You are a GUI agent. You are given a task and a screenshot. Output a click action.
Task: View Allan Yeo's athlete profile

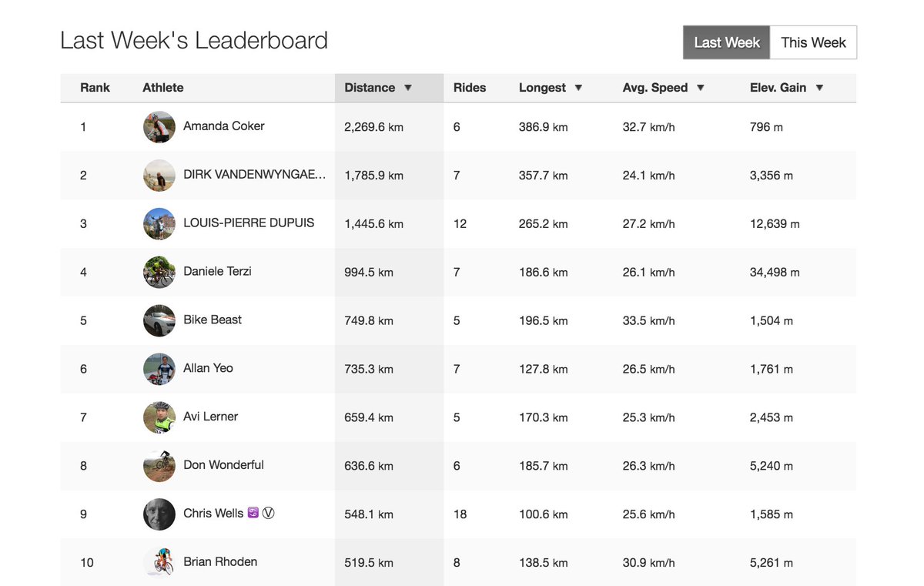(x=208, y=368)
